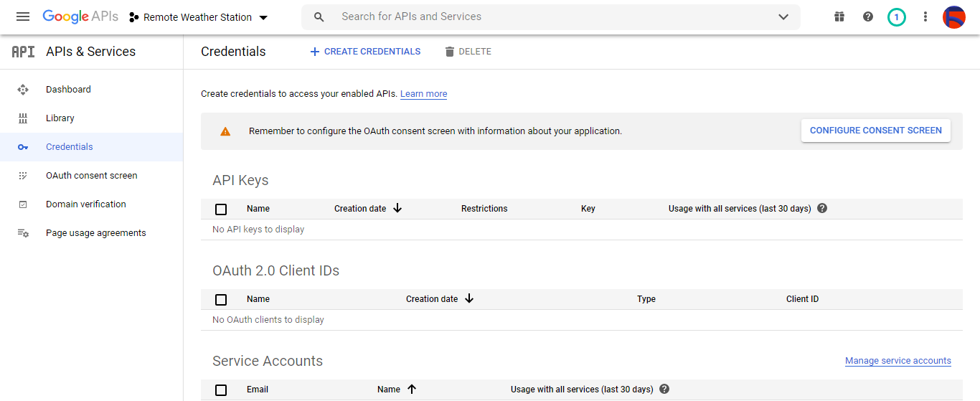This screenshot has height=401, width=980.
Task: Open Manage service accounts link
Action: coord(897,361)
